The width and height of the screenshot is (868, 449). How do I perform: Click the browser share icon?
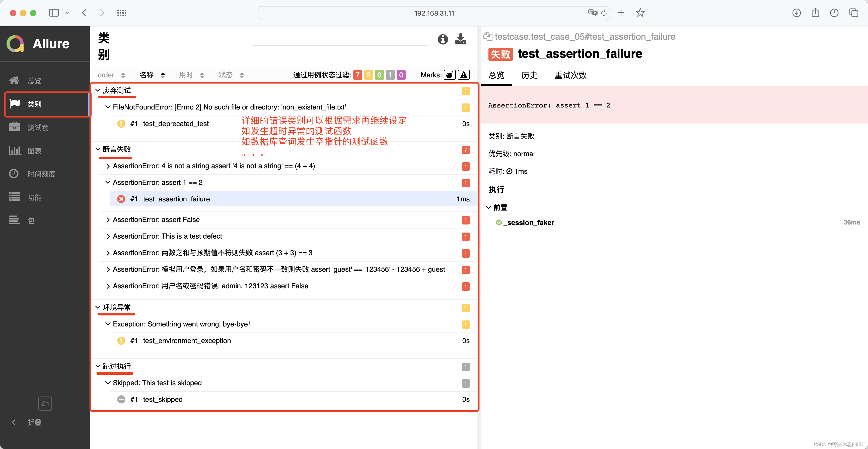click(815, 13)
